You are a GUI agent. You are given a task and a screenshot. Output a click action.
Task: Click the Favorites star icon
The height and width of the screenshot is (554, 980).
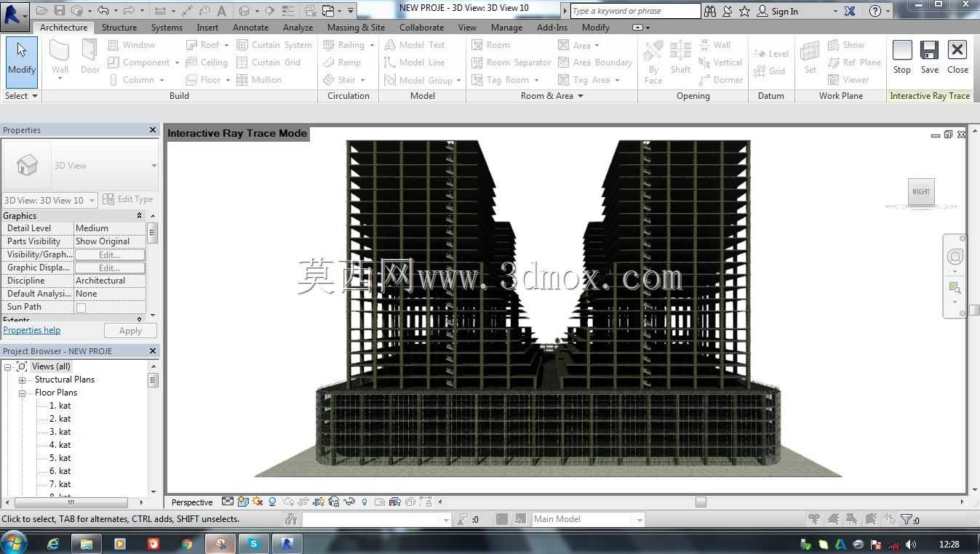tap(744, 11)
